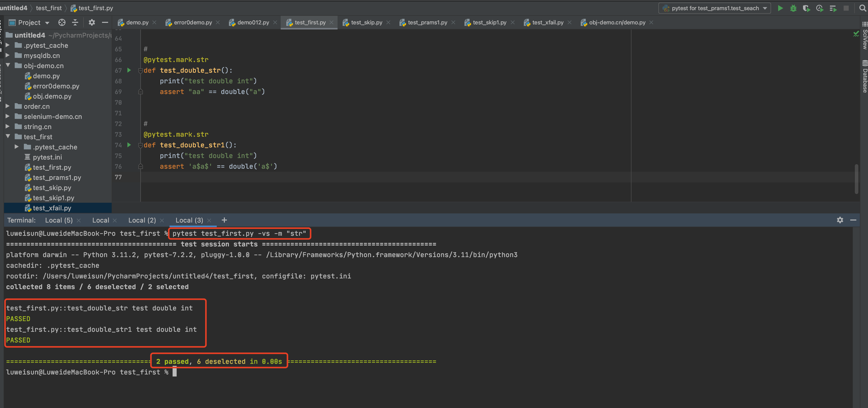
Task: Expand .pytest_cache inside test_first
Action: 16,147
